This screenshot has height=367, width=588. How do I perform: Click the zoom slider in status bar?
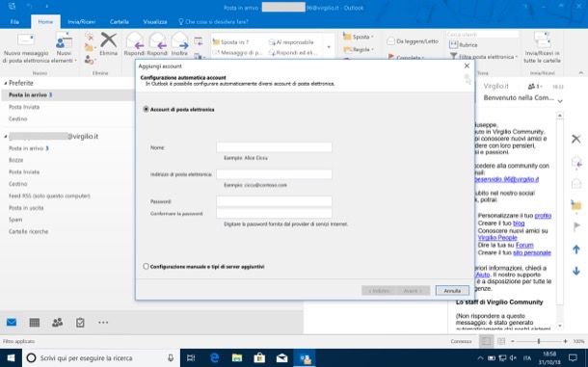(x=539, y=341)
